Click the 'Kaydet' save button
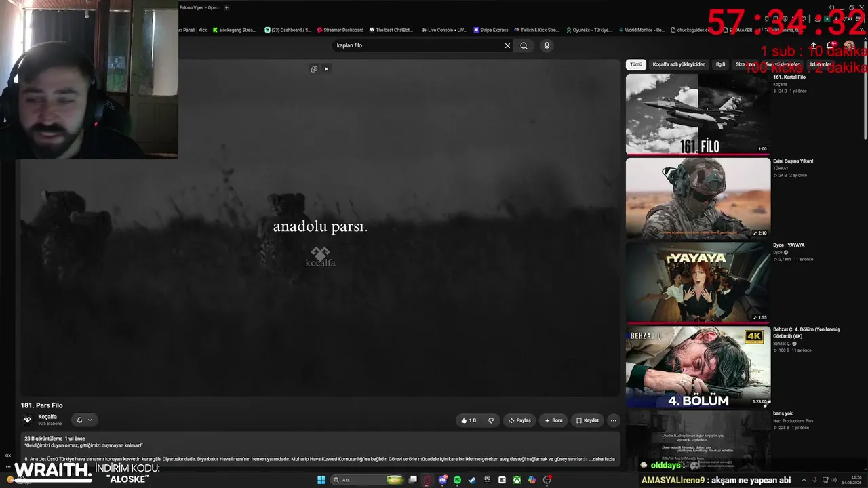 [587, 420]
